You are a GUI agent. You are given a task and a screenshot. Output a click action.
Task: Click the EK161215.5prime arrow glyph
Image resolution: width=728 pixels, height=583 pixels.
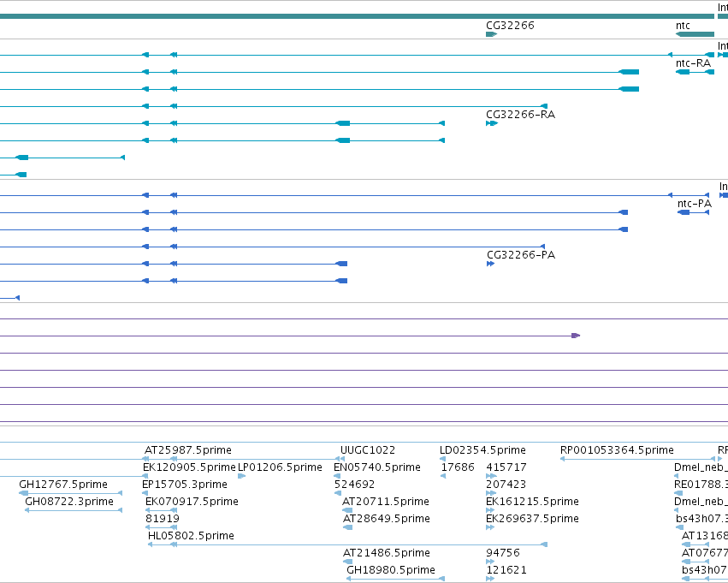490,510
